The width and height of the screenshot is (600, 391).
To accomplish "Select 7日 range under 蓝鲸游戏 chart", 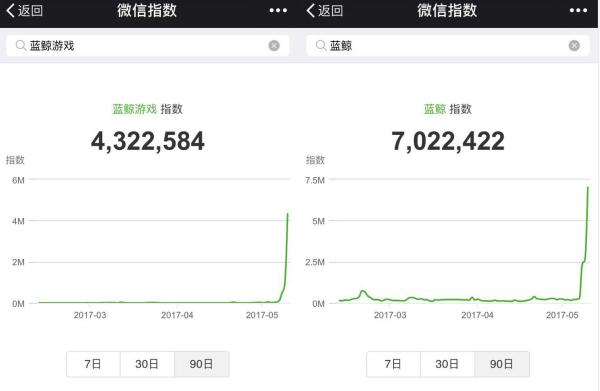I will coord(93,364).
